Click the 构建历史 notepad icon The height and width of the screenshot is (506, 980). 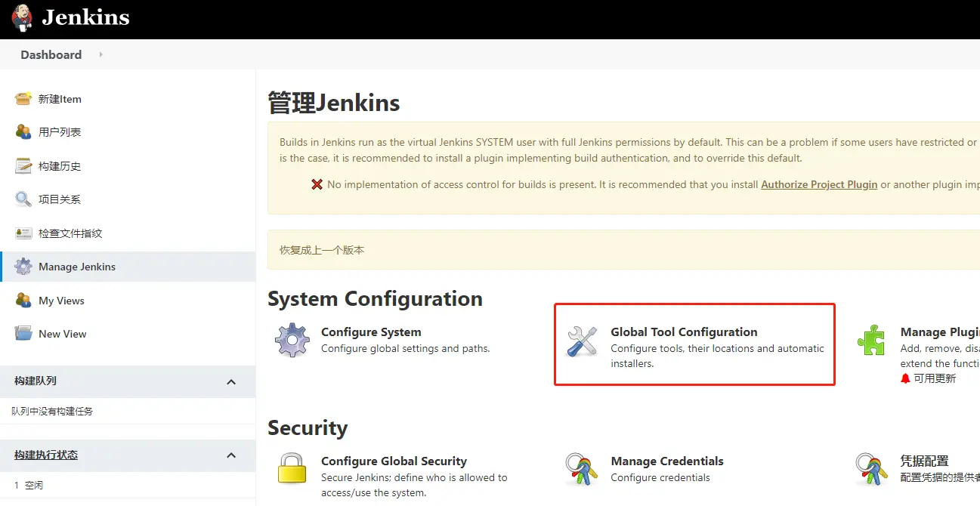point(23,166)
